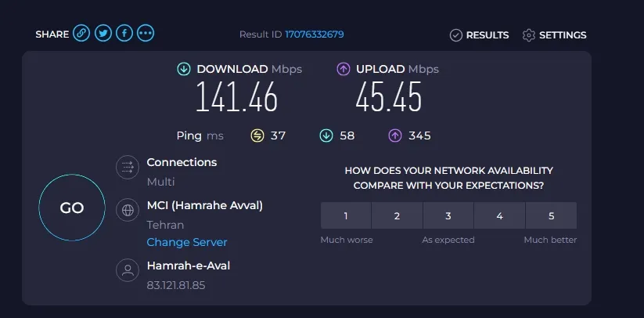Rate network availability as 5

pos(551,215)
